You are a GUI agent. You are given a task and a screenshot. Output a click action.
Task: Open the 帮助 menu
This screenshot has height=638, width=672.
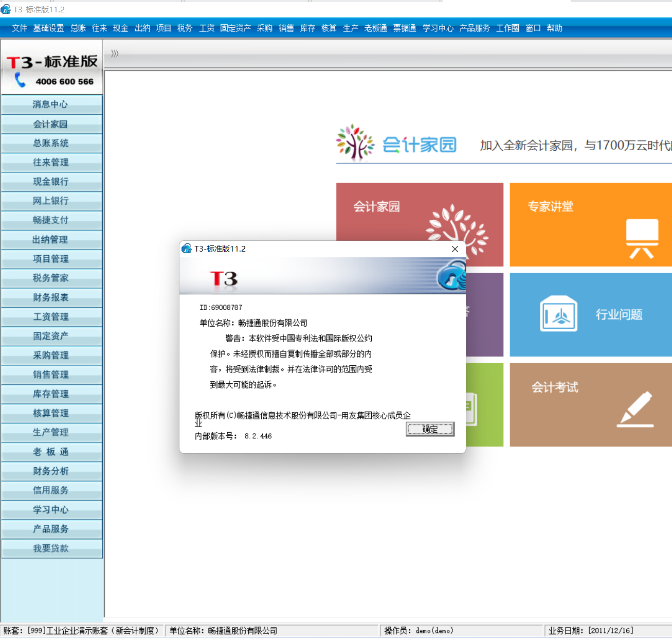click(x=554, y=28)
